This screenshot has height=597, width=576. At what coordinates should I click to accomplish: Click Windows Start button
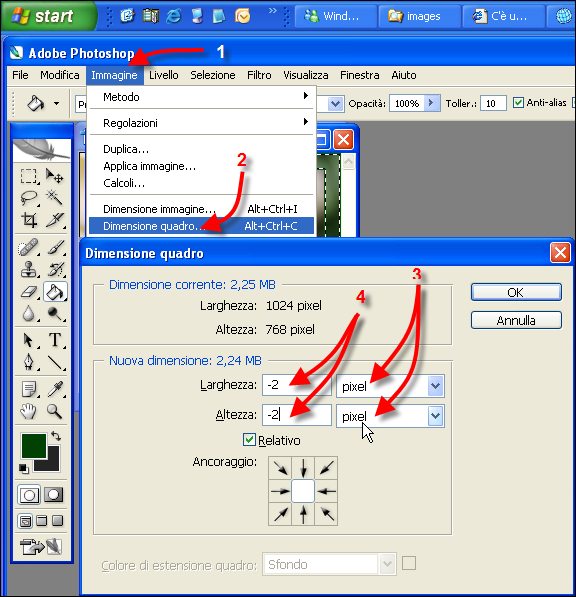pyautogui.click(x=48, y=16)
